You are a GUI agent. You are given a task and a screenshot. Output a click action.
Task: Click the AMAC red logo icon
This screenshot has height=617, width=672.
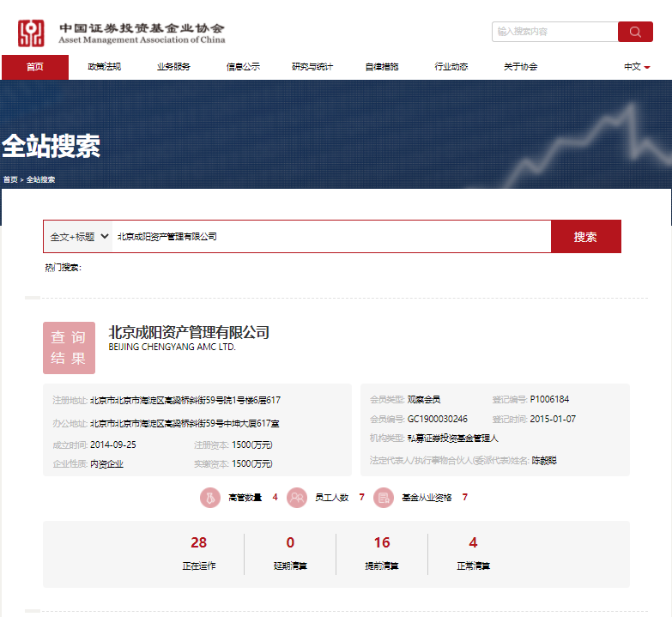pyautogui.click(x=31, y=33)
